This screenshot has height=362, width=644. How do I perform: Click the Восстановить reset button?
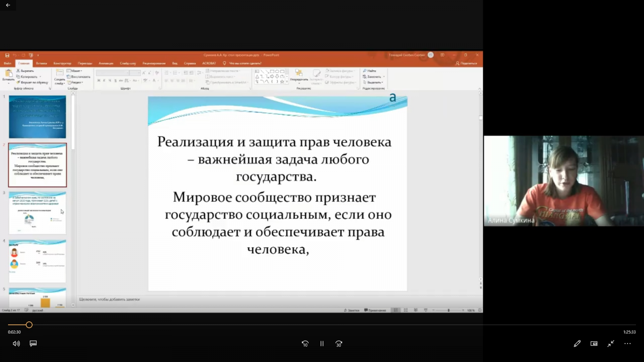point(78,76)
